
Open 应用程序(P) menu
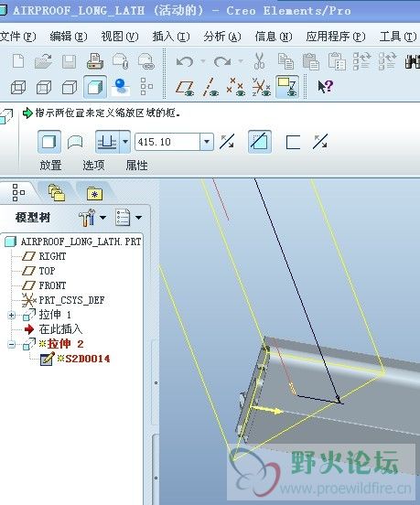[x=336, y=37]
